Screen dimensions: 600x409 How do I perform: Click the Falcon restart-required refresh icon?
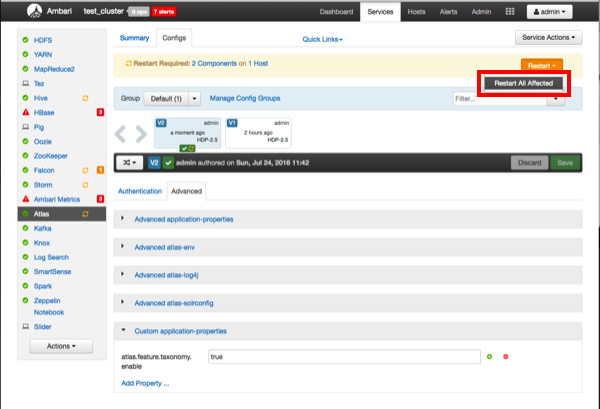pos(85,170)
